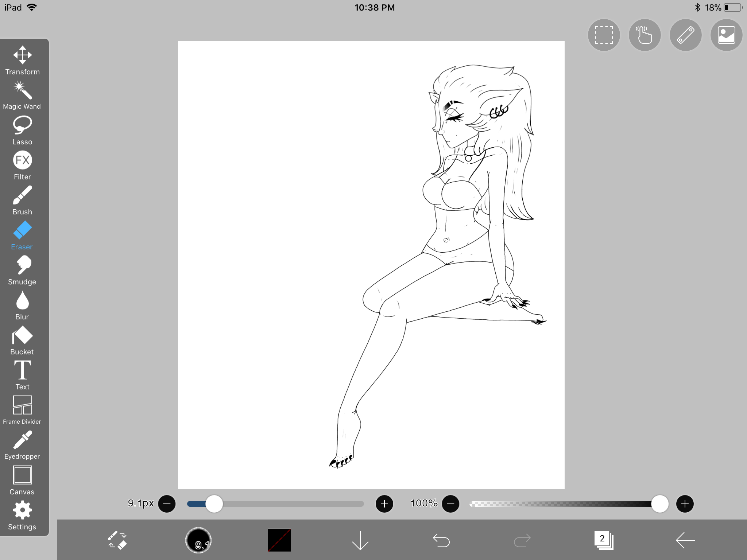Toggle the ruler tool button

click(x=685, y=35)
